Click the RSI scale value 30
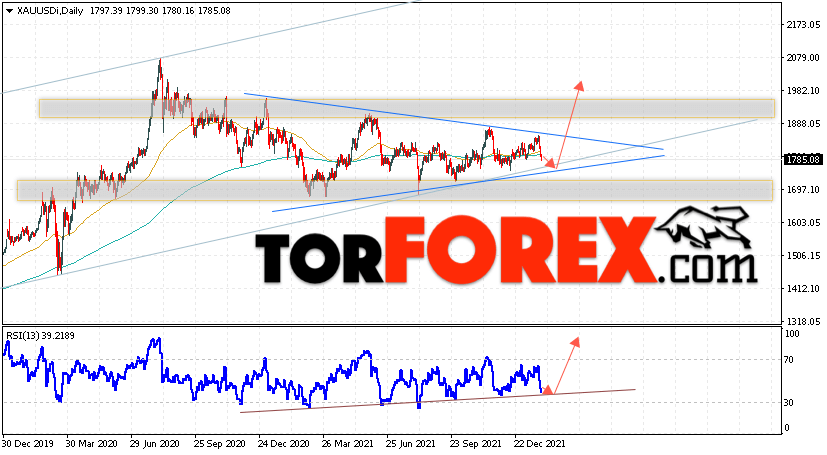827x455 pixels. tap(789, 403)
